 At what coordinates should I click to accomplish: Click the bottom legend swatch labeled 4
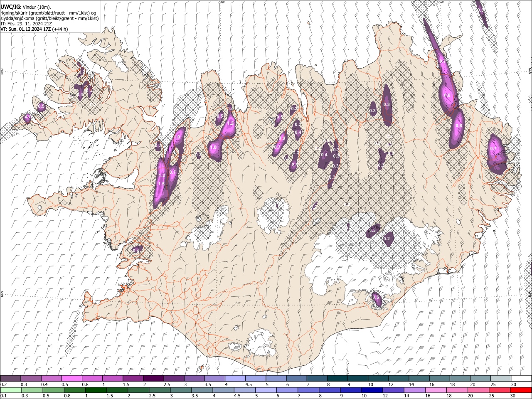[223, 390]
